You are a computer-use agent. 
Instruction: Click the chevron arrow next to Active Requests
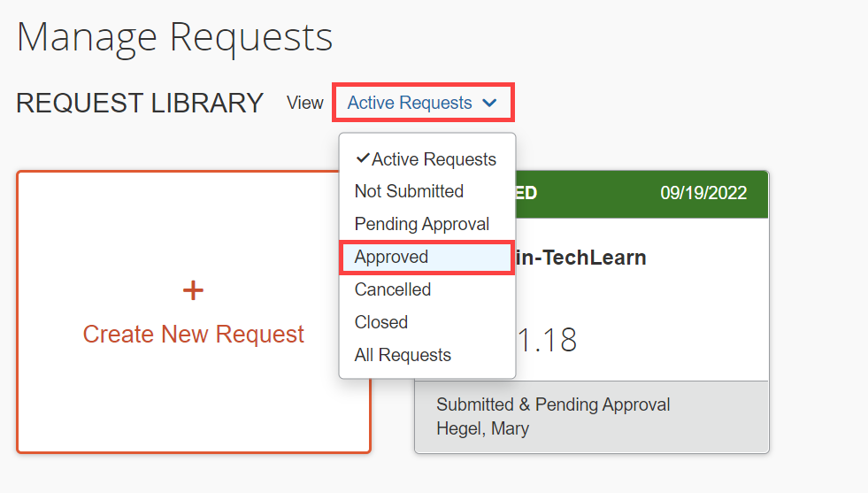[489, 104]
